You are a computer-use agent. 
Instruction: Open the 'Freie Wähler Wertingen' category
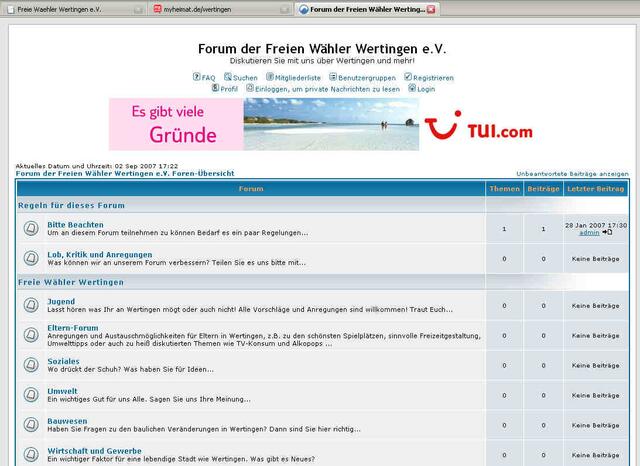point(71,282)
